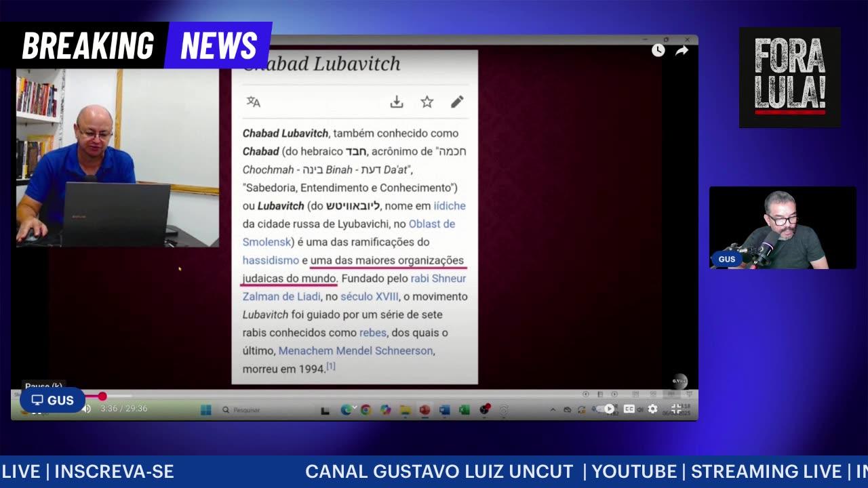Click the pencil edit icon on the article
This screenshot has width=868, height=488.
(x=457, y=102)
